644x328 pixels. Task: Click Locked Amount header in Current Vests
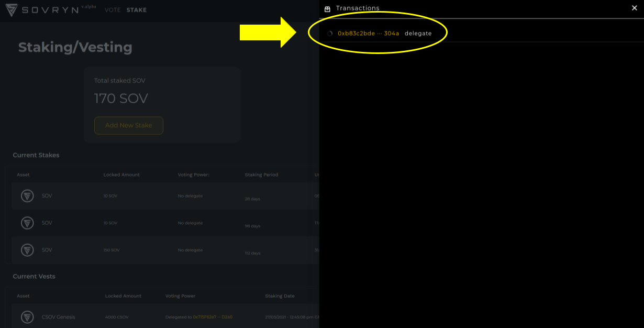[124, 296]
